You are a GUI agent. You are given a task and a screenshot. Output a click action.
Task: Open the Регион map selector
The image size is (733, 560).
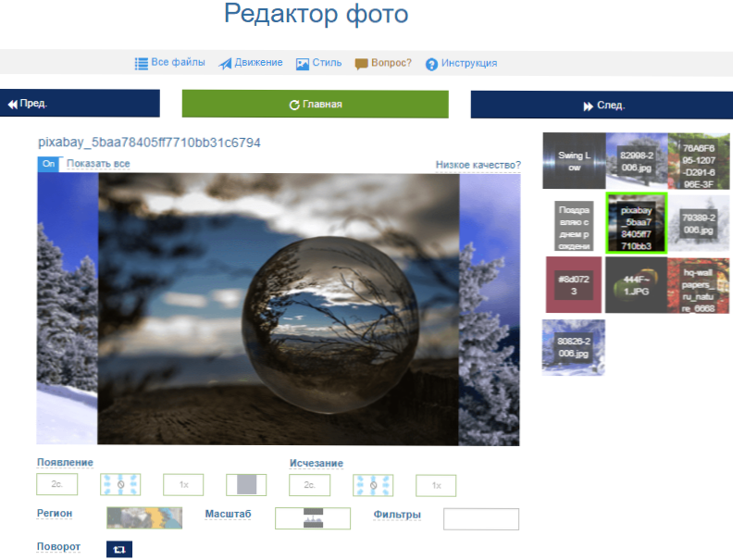[x=144, y=518]
